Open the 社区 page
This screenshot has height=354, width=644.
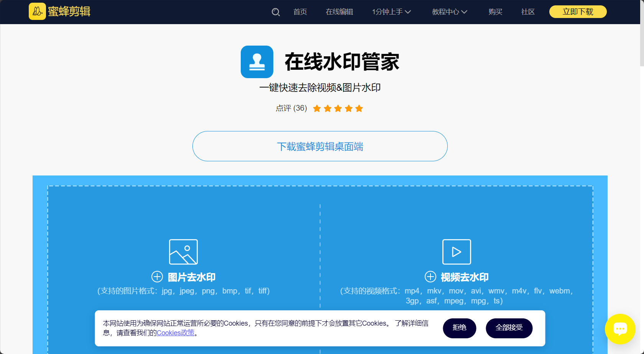pyautogui.click(x=528, y=12)
